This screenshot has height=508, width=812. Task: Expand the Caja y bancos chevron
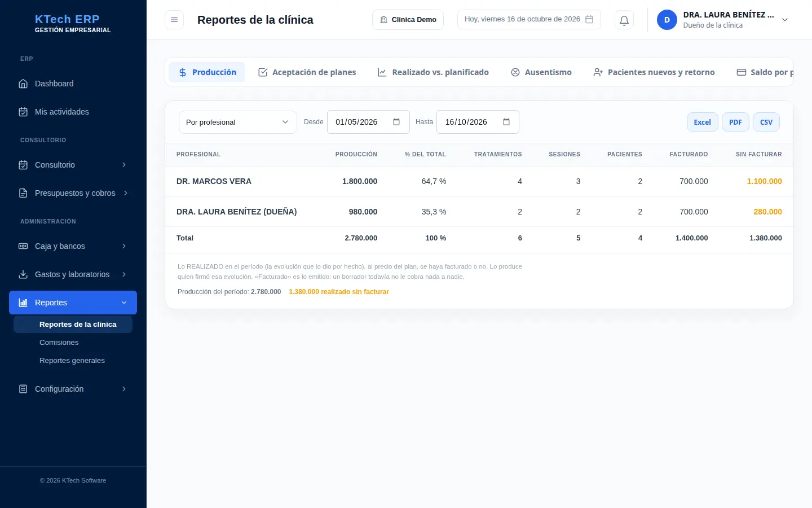124,246
